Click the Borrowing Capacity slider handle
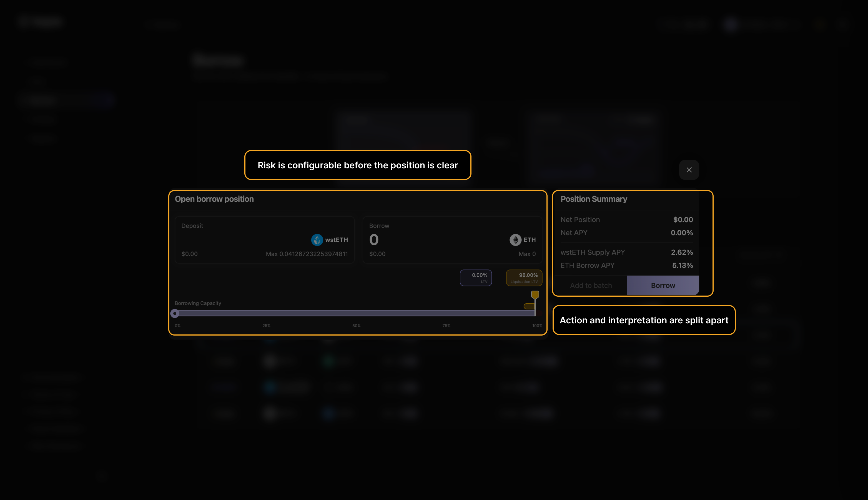Viewport: 868px width, 500px height. (175, 313)
